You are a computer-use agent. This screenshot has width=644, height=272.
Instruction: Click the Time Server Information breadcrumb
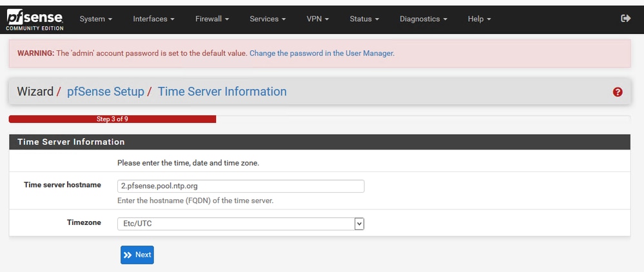(222, 92)
